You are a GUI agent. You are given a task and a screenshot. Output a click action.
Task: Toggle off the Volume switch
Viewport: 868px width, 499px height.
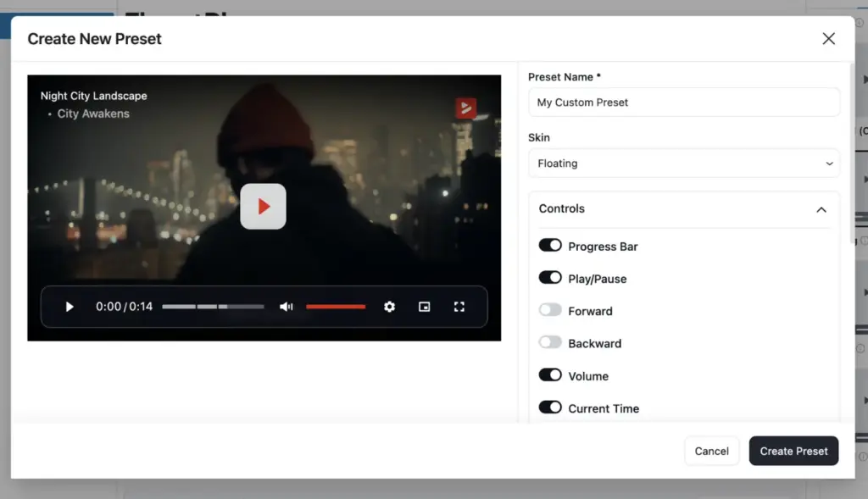tap(550, 375)
